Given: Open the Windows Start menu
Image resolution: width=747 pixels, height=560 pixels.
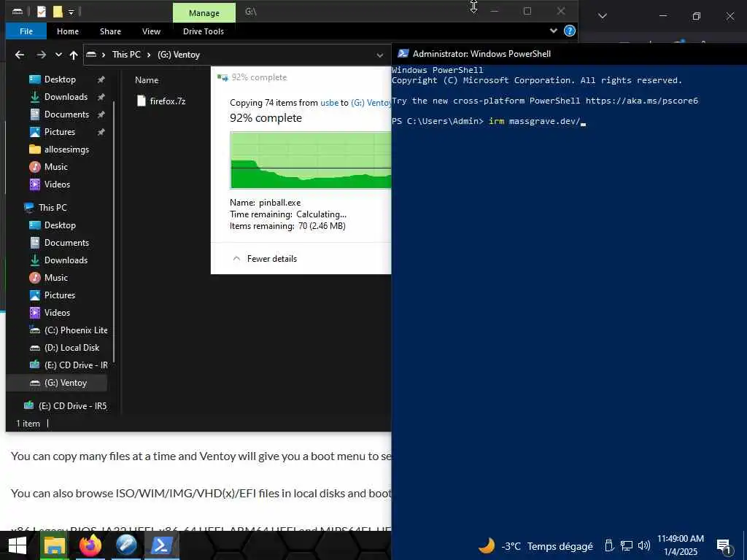Looking at the screenshot, I should [18, 545].
